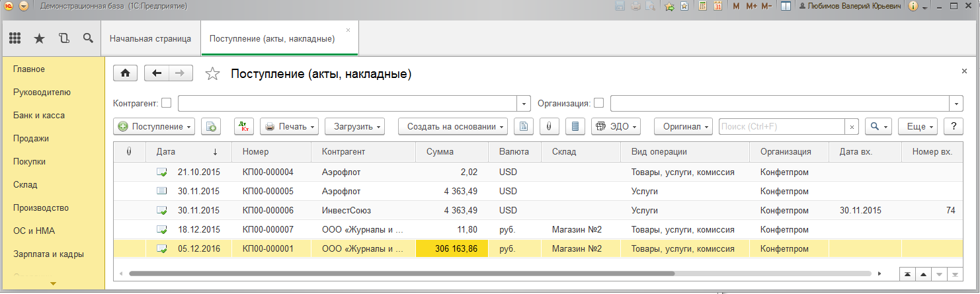Click M memory button in title bar

pyautogui.click(x=736, y=7)
